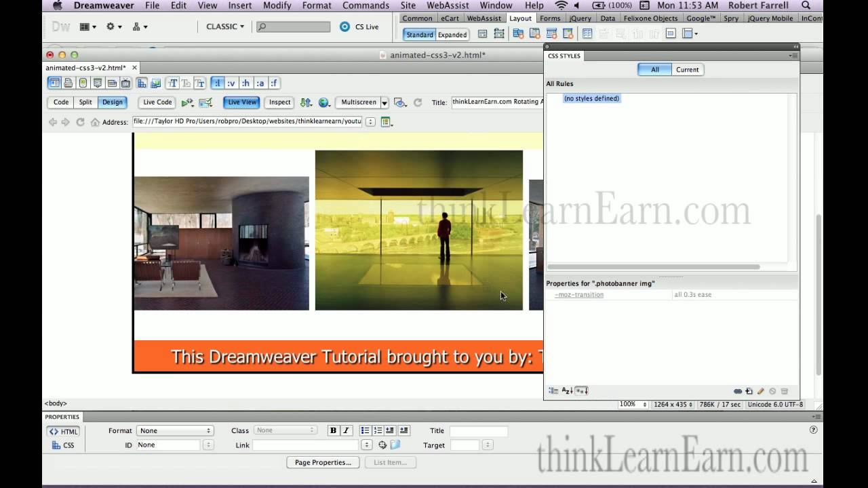Click the Attach Style Sheet link icon
This screenshot has width=868, height=488.
click(x=738, y=391)
